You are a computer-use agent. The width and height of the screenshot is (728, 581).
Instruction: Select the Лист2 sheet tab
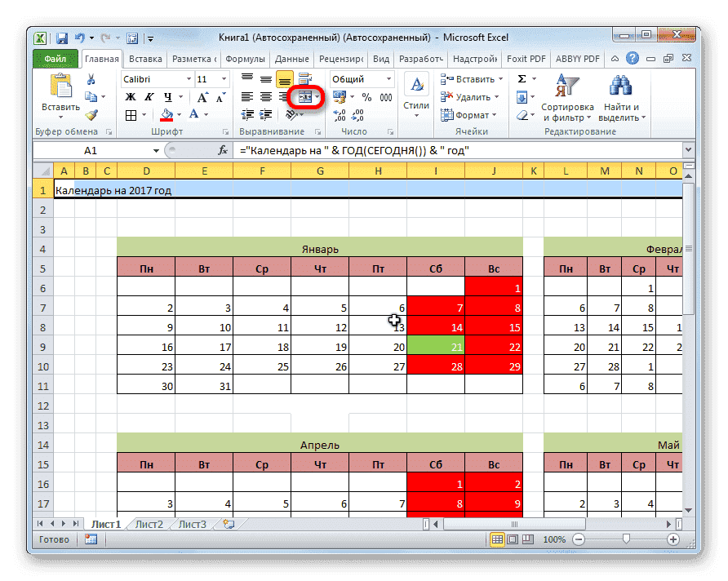click(148, 525)
